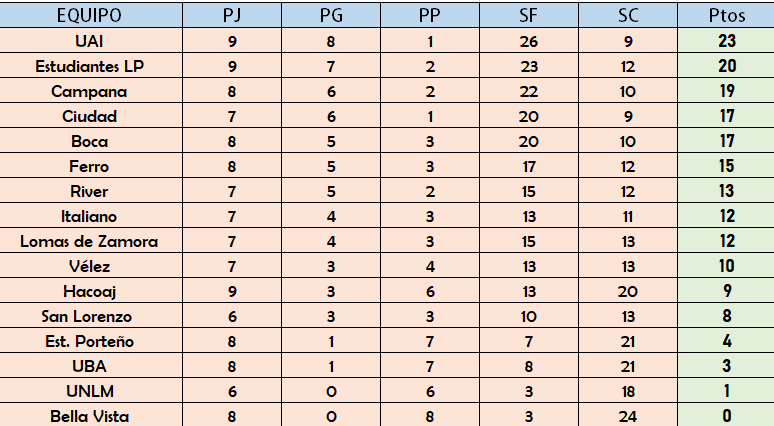Select the Ptos column header
The image size is (774, 426).
point(726,15)
